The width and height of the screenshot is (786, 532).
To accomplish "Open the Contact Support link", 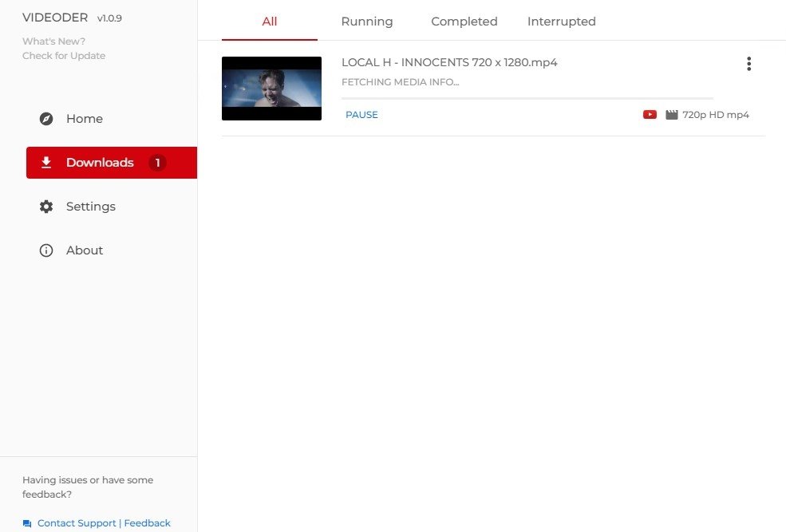I will [77, 523].
